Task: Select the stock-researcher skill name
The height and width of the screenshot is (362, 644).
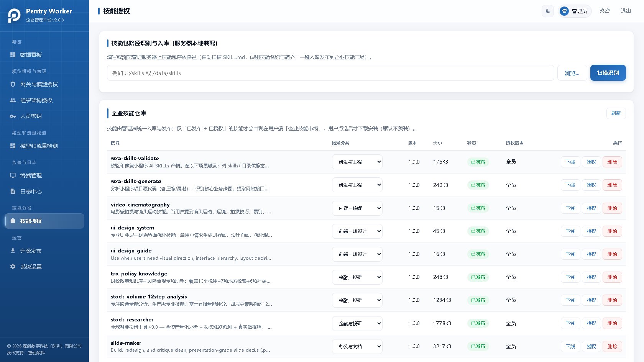Action: [132, 320]
